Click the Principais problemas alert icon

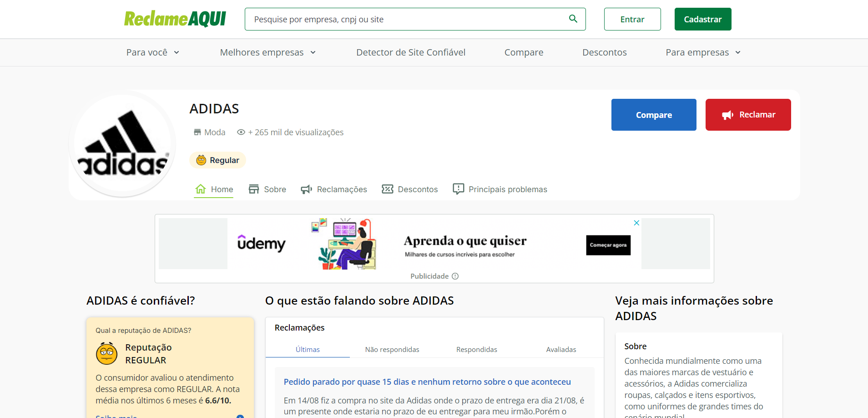(x=459, y=189)
